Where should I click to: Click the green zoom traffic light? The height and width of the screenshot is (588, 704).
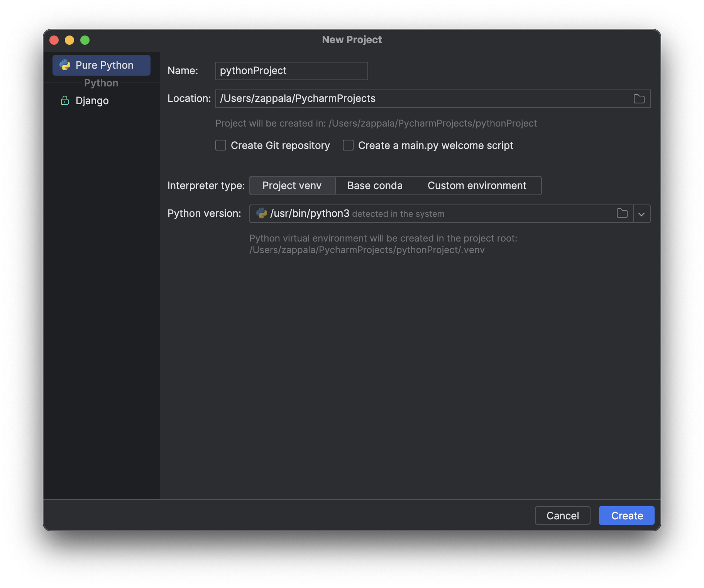85,40
